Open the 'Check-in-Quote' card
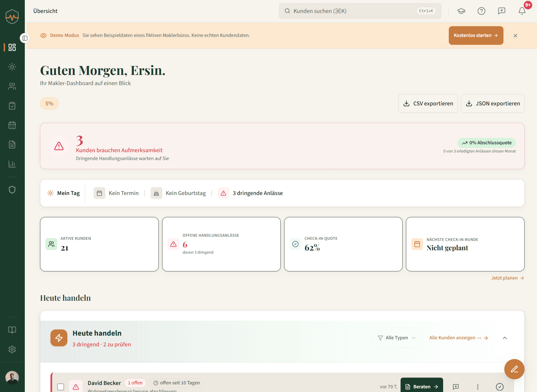 pos(343,244)
